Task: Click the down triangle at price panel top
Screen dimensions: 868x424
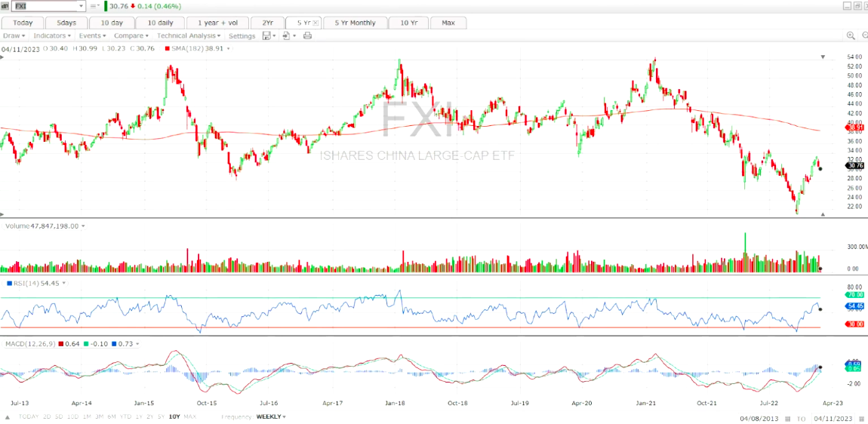Action: tap(823, 57)
